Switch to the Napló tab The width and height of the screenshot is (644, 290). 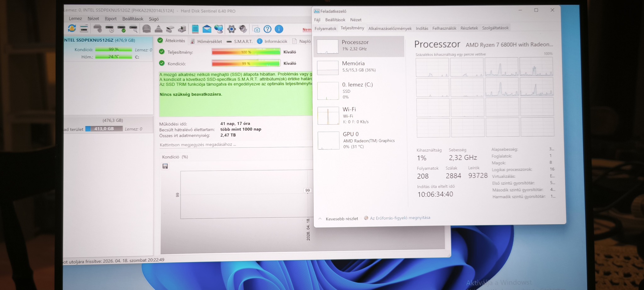click(x=302, y=41)
